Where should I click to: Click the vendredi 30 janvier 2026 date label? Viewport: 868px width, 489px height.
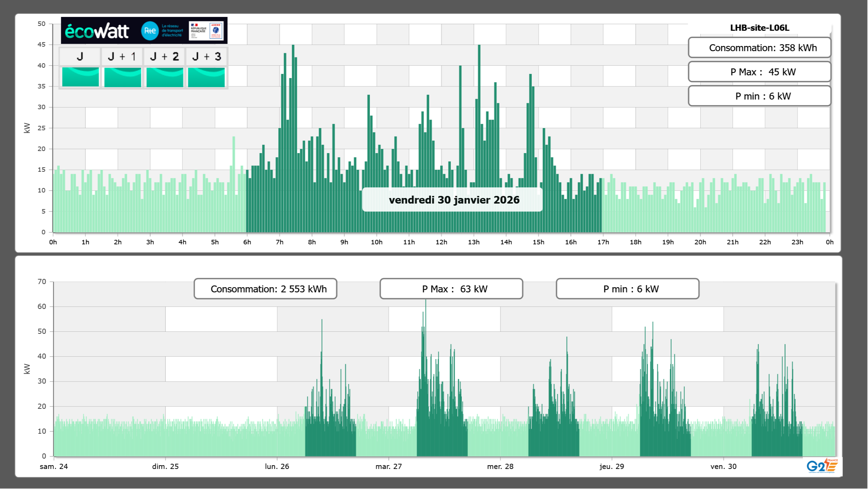click(454, 200)
